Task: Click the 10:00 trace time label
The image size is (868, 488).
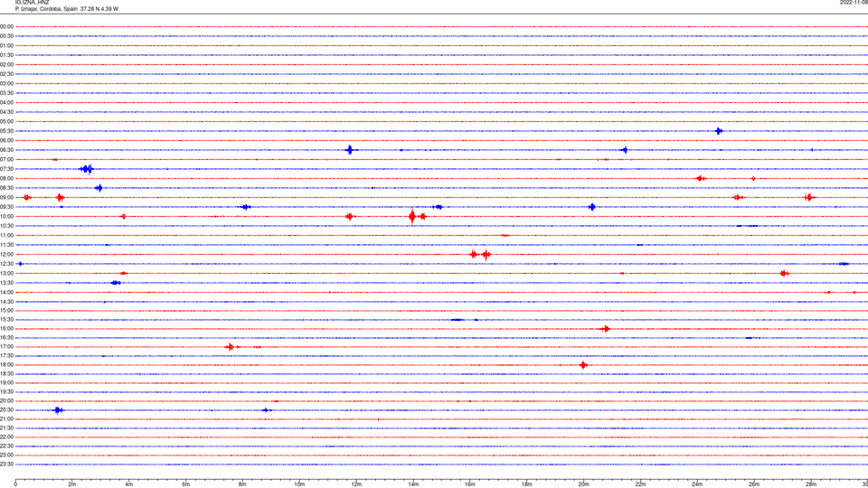Action: pos(6,216)
